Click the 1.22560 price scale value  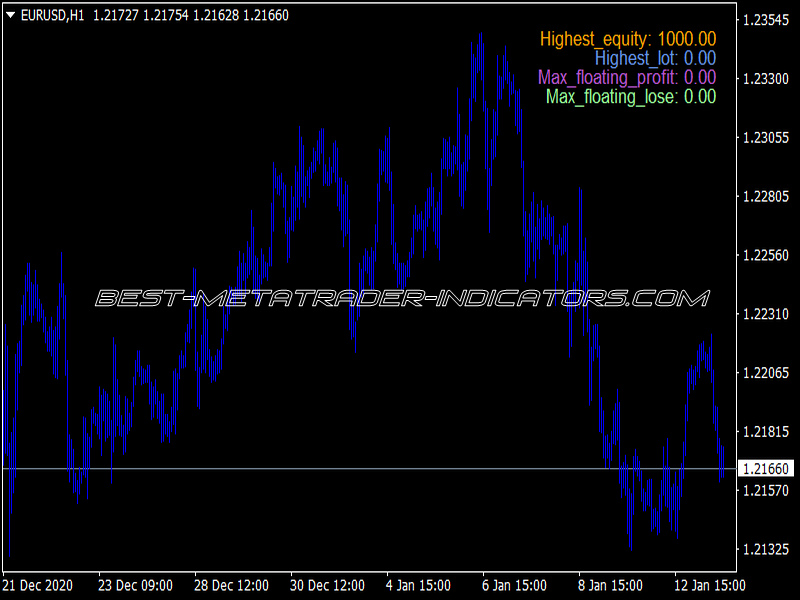[x=766, y=255]
